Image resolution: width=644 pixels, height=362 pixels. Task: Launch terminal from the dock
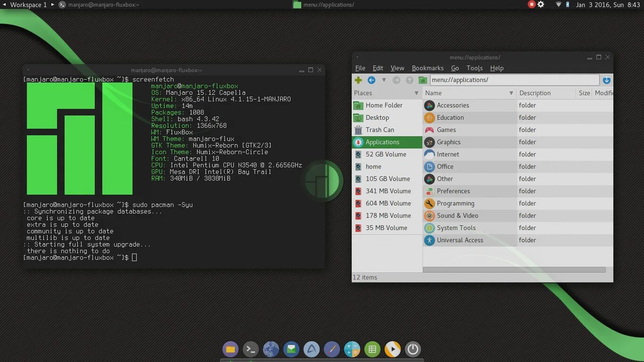(251, 349)
